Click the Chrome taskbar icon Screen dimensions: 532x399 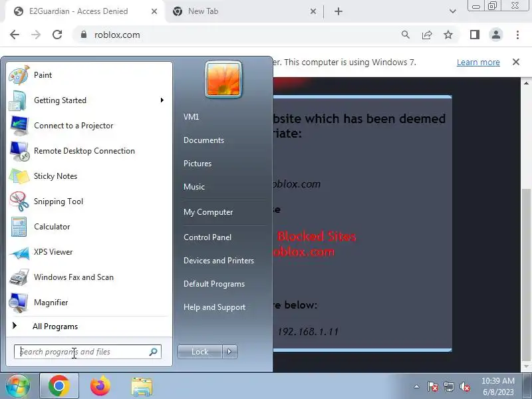click(59, 386)
